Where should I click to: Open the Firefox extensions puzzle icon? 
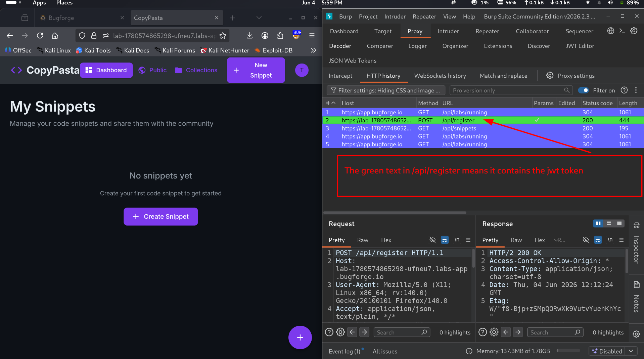pos(280,36)
